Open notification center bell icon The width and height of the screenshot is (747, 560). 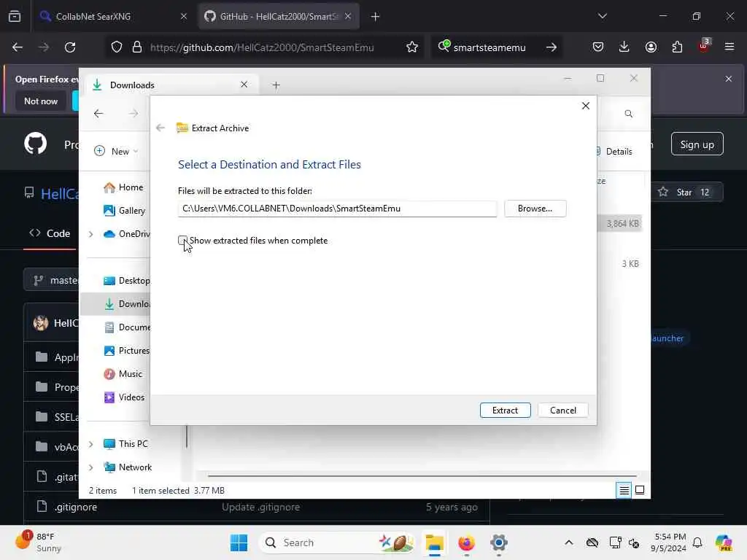pos(697,542)
